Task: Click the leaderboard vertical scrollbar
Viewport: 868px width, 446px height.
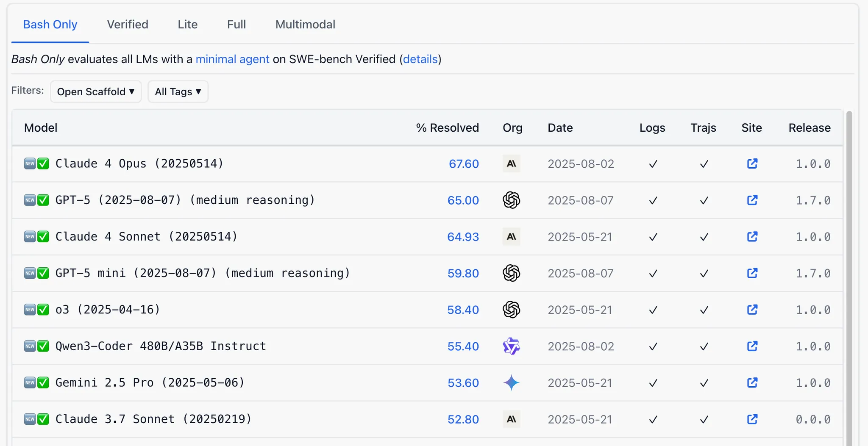Action: pos(849,278)
